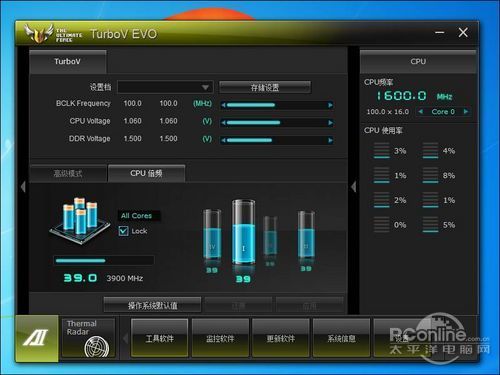The image size is (500, 375).
Task: Adjust the All Cores multiplier slider
Action: (x=104, y=260)
